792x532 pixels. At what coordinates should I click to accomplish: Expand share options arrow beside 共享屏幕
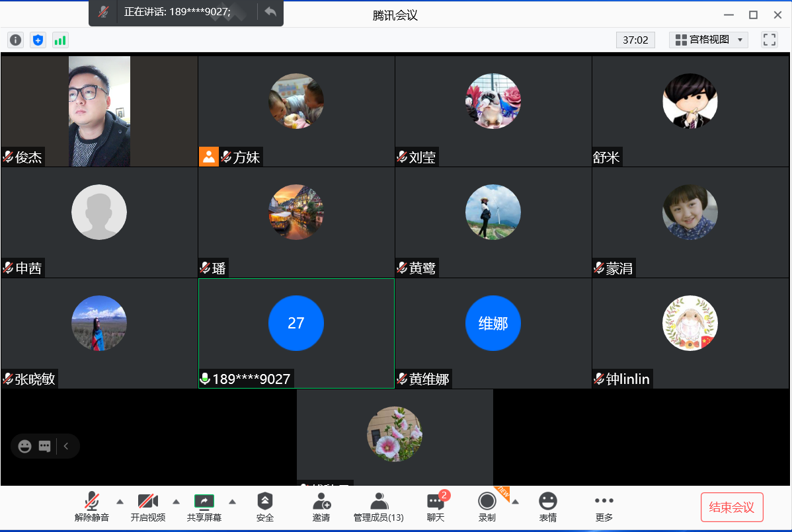click(x=232, y=501)
